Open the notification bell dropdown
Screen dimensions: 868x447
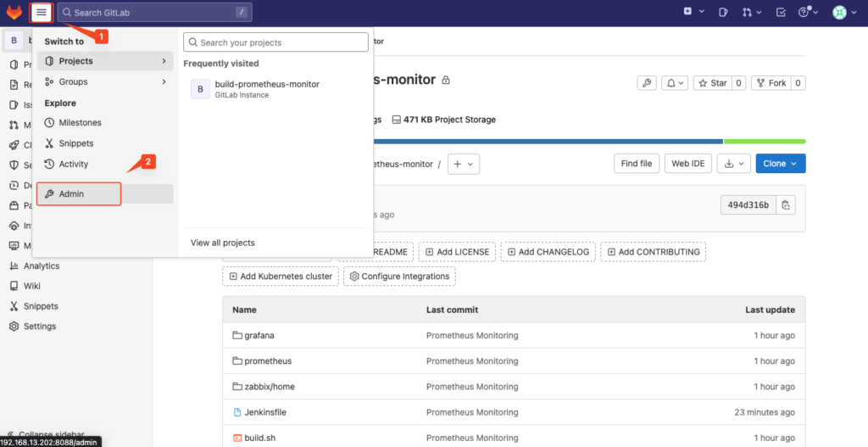[x=674, y=83]
